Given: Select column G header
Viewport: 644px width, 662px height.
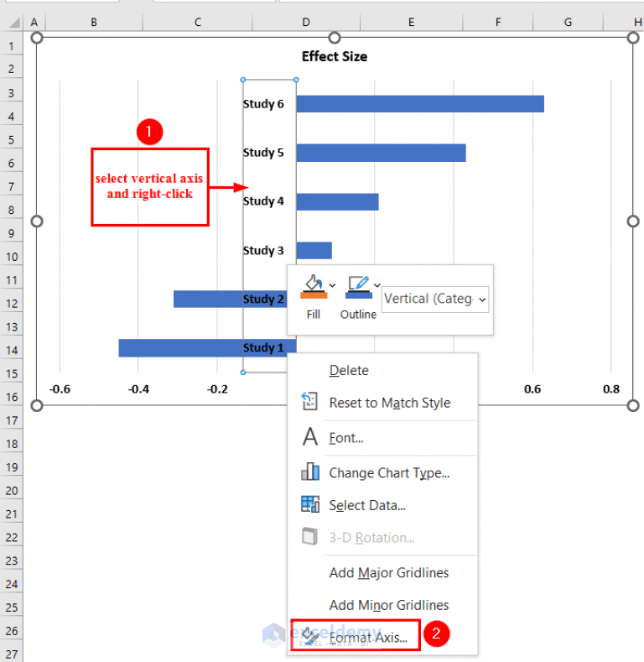Looking at the screenshot, I should point(568,22).
